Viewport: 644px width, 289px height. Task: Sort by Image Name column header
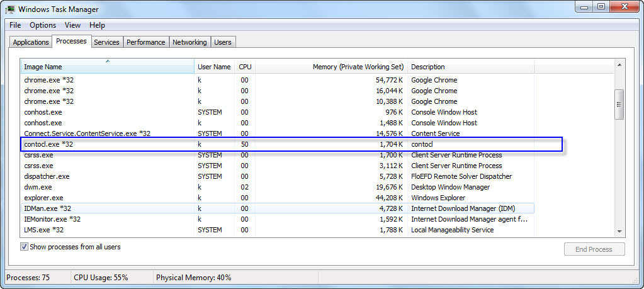click(x=107, y=67)
